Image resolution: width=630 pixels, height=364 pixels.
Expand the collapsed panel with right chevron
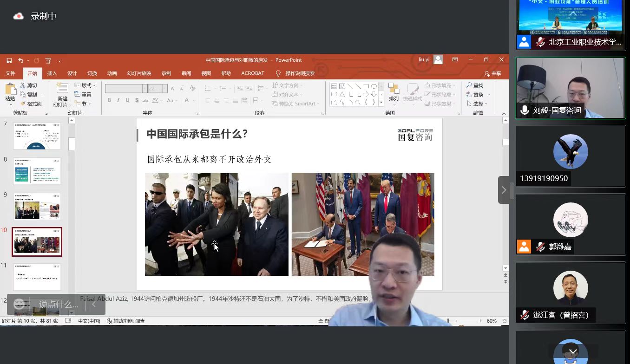pyautogui.click(x=504, y=190)
